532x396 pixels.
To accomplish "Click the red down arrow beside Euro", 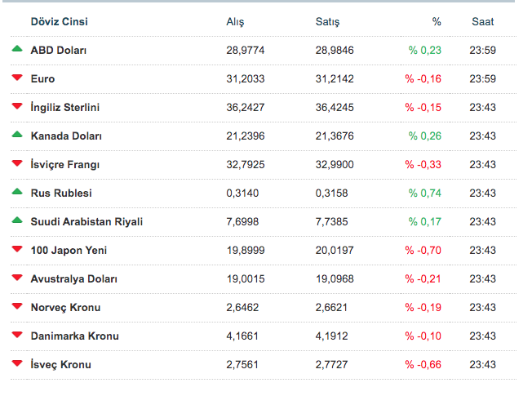I will [x=17, y=78].
